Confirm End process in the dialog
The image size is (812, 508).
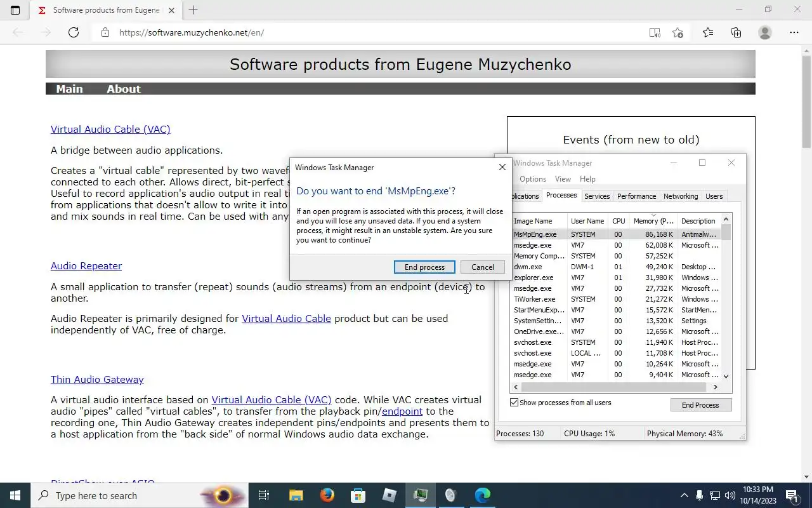(424, 267)
